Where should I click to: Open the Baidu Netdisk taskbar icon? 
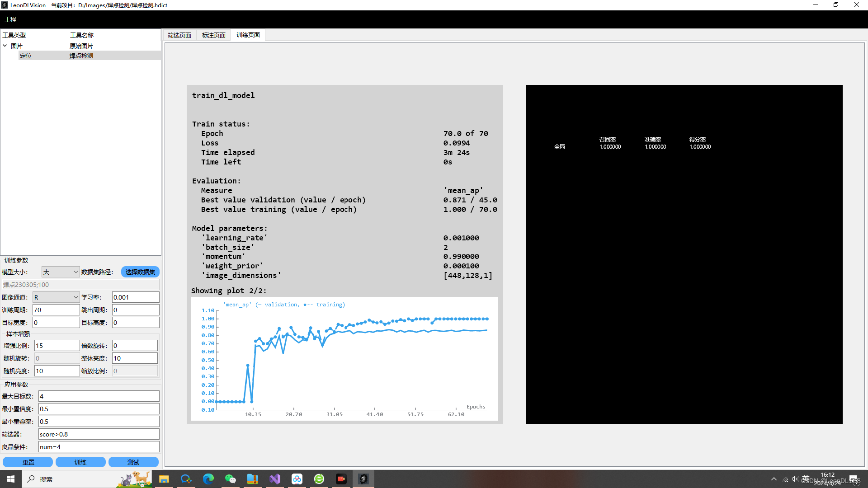pos(297,479)
